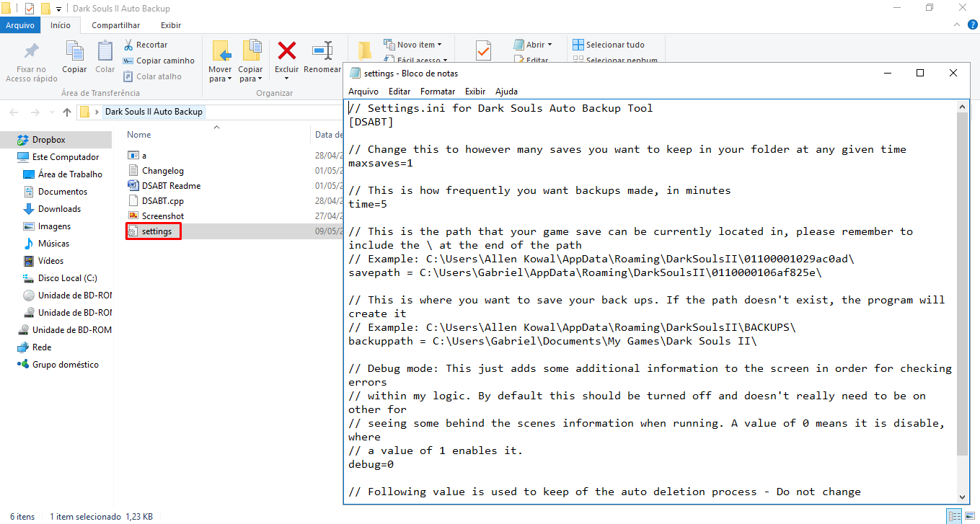Click the Fixar no Acesso rápido pin icon

pyautogui.click(x=31, y=51)
